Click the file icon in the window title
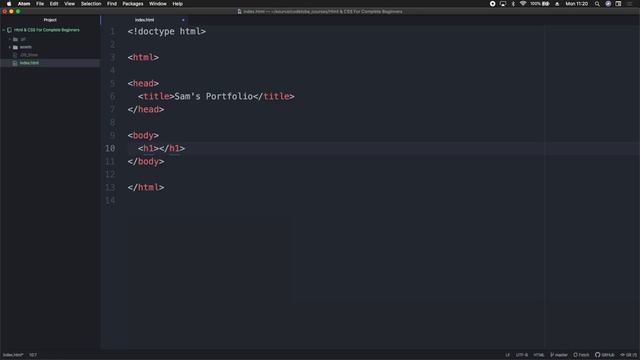The width and height of the screenshot is (640, 360). coord(240,11)
